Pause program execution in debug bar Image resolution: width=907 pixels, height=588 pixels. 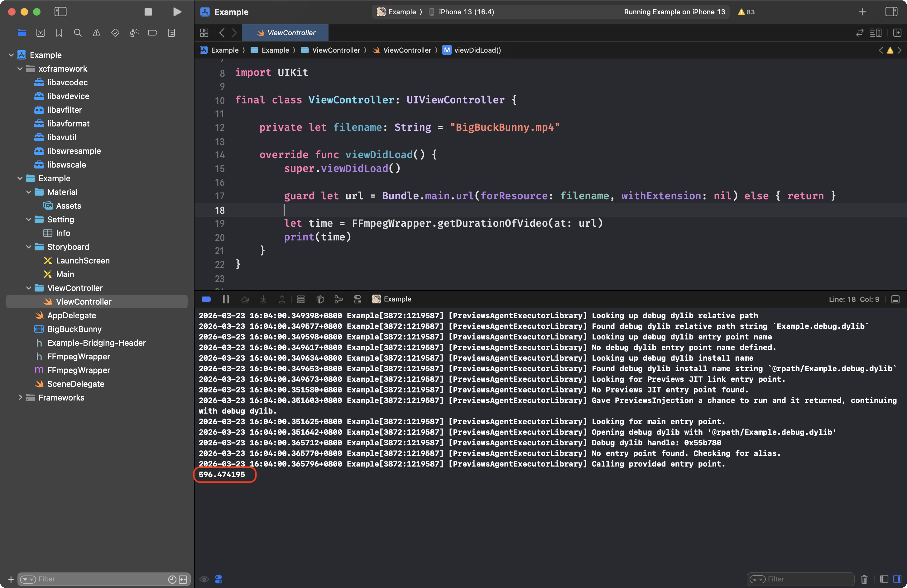[x=226, y=299]
